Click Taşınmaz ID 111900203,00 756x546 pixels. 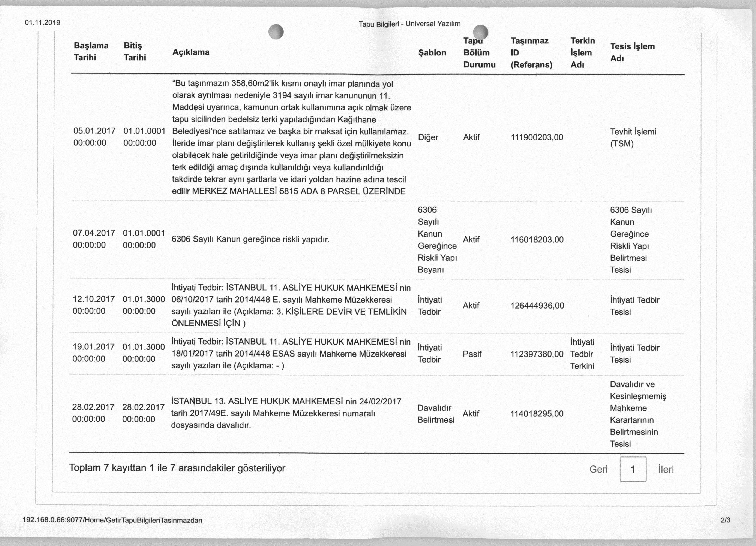537,137
